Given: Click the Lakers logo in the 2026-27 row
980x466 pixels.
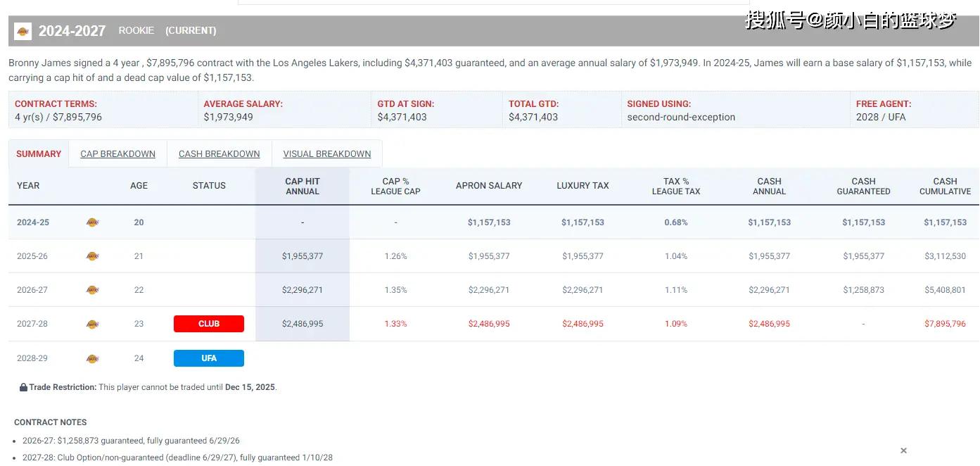Looking at the screenshot, I should [92, 290].
